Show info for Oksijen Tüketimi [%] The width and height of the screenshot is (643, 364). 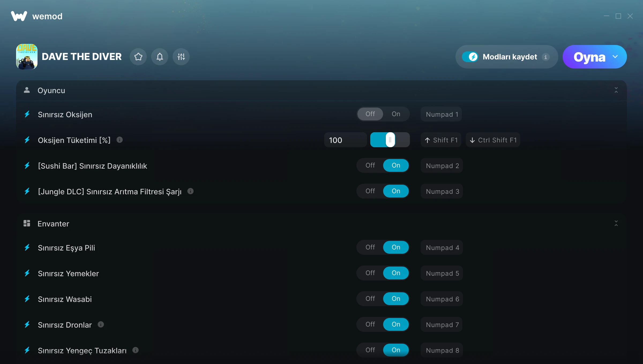pyautogui.click(x=120, y=140)
